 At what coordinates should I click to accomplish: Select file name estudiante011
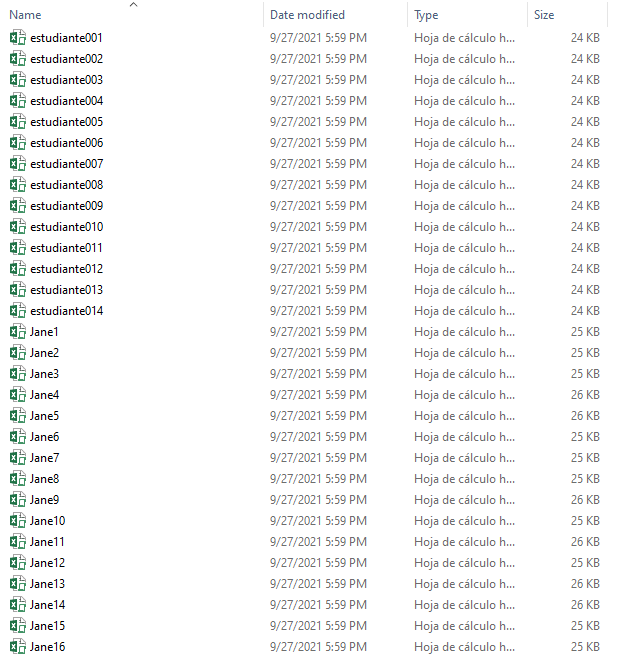[x=66, y=248]
